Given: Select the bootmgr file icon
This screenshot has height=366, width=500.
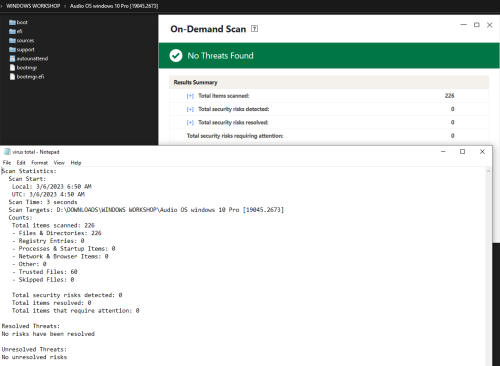Looking at the screenshot, I should (x=12, y=67).
